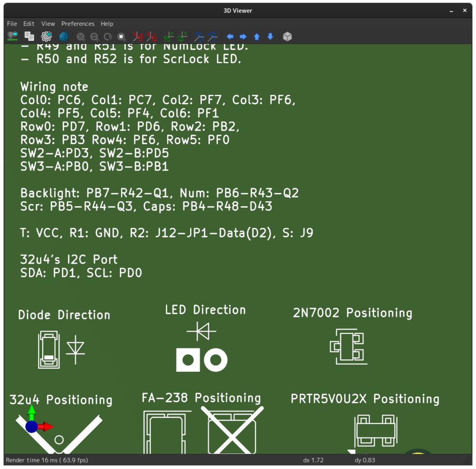This screenshot has width=476, height=469.
Task: Open the View menu
Action: pos(48,24)
